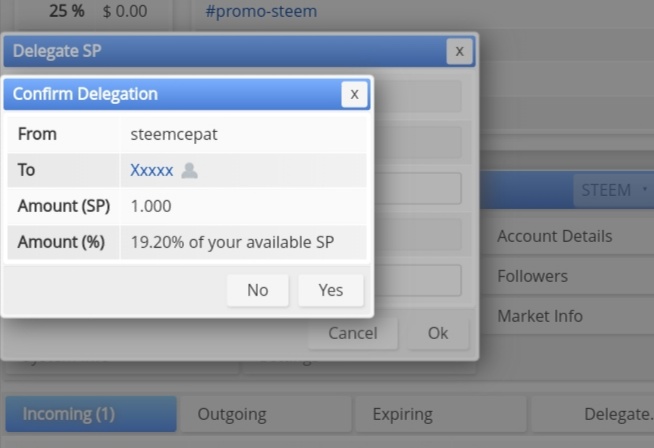Image resolution: width=654 pixels, height=448 pixels.
Task: Switch to the Outgoing tab
Action: coord(266,414)
